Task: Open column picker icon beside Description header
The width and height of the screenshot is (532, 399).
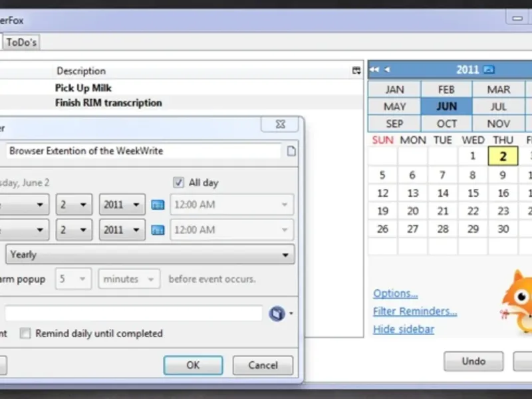Action: click(x=356, y=70)
